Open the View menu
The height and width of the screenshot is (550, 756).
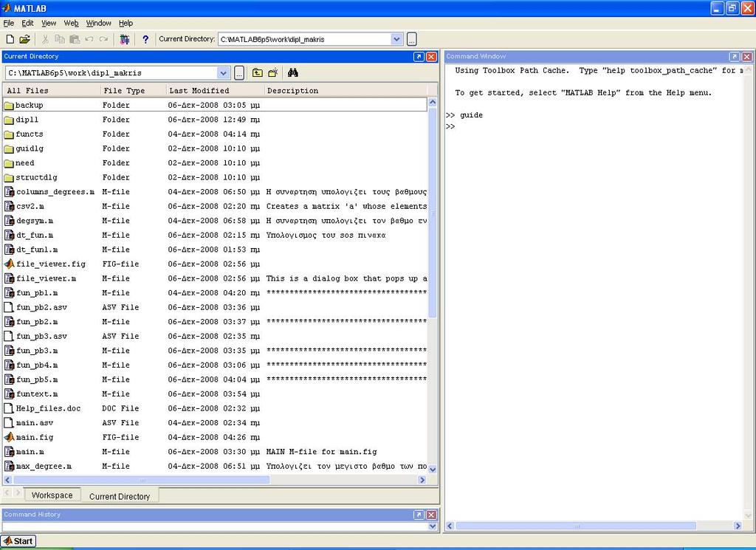click(x=49, y=23)
